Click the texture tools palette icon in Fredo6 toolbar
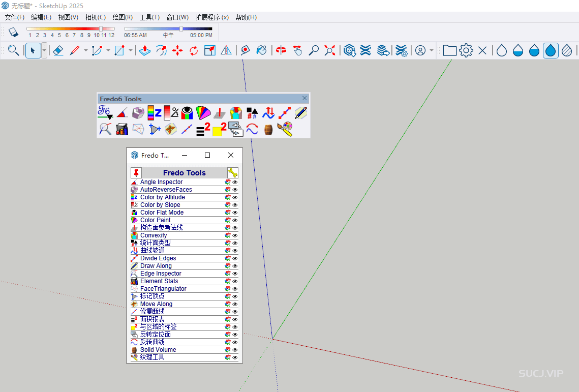 (x=285, y=129)
